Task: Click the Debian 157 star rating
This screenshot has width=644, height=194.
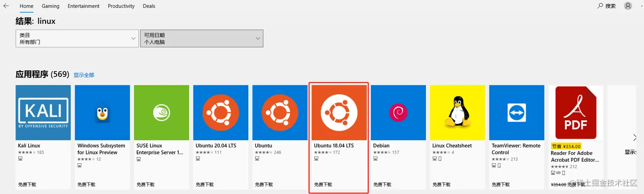Action: click(386, 152)
